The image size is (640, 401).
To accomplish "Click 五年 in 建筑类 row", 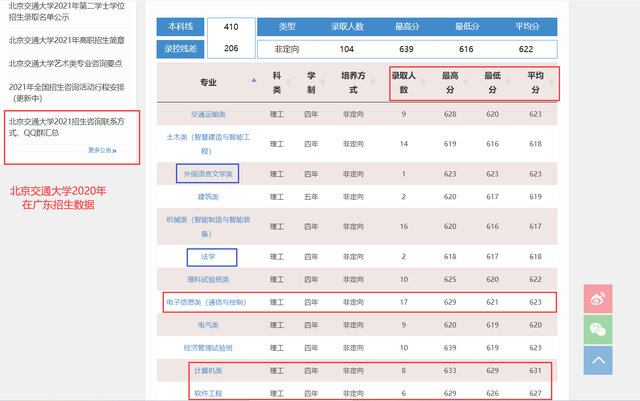I will click(x=311, y=197).
